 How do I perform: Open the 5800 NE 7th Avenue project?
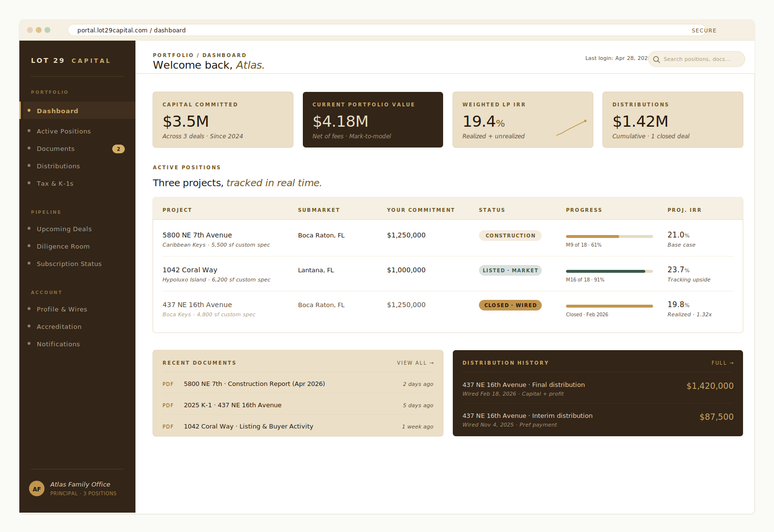point(197,235)
